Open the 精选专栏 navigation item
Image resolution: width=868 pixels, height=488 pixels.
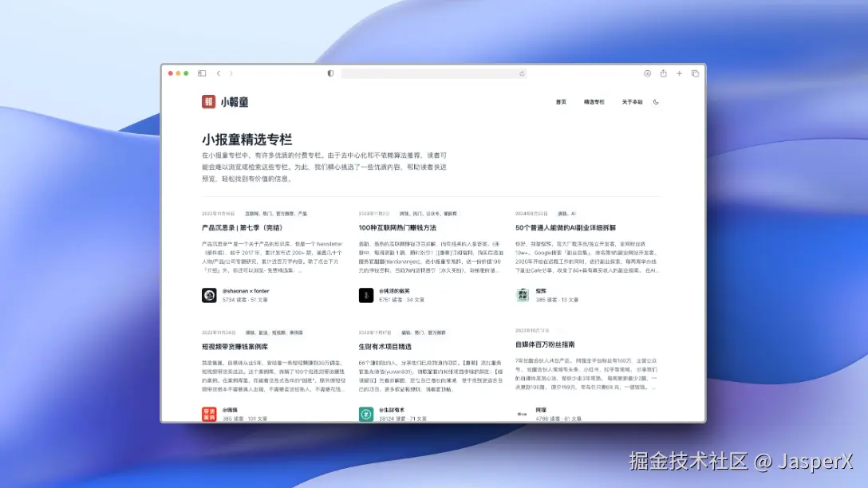(593, 101)
